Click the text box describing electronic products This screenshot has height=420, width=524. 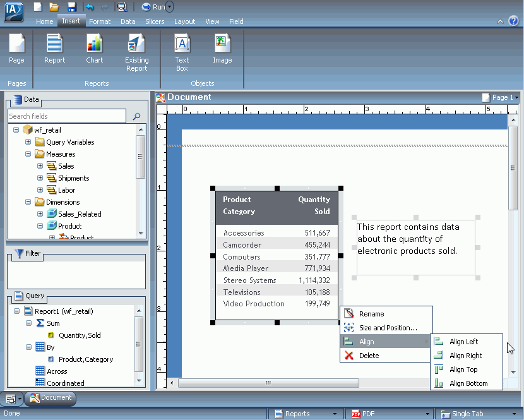[415, 248]
